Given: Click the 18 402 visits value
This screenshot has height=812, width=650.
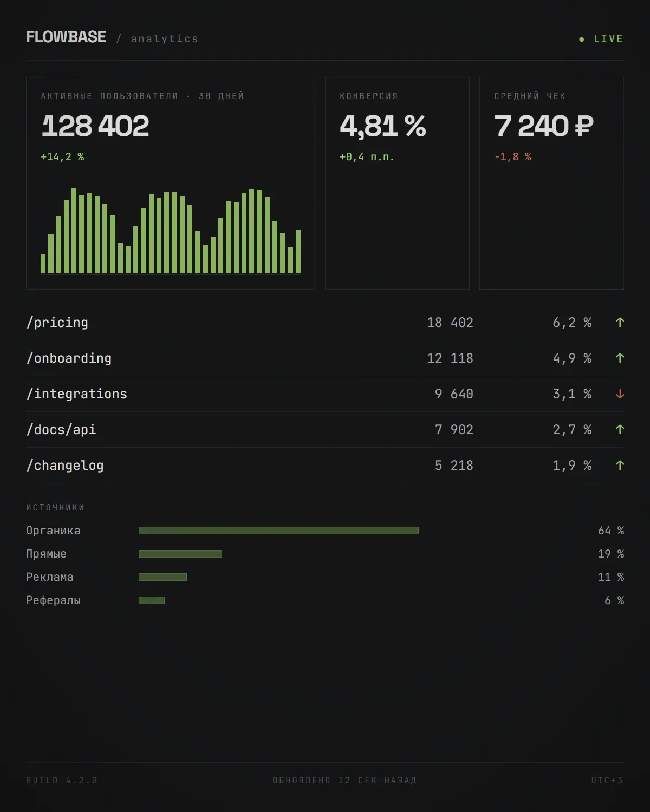Looking at the screenshot, I should pyautogui.click(x=450, y=323).
